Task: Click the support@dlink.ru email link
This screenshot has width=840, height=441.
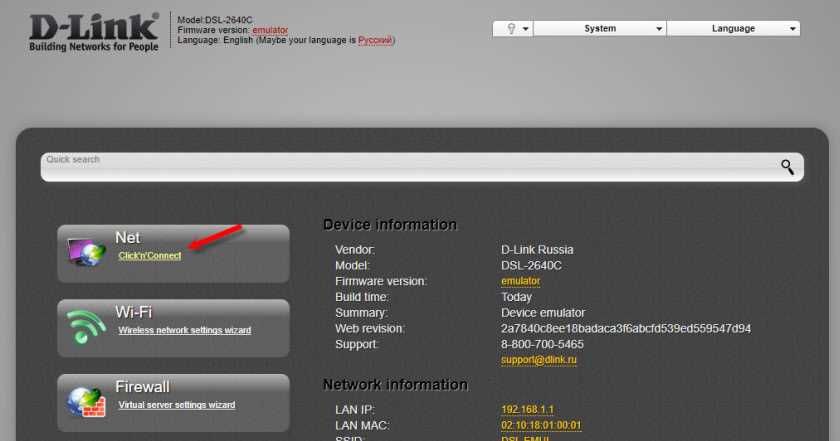Action: (538, 360)
